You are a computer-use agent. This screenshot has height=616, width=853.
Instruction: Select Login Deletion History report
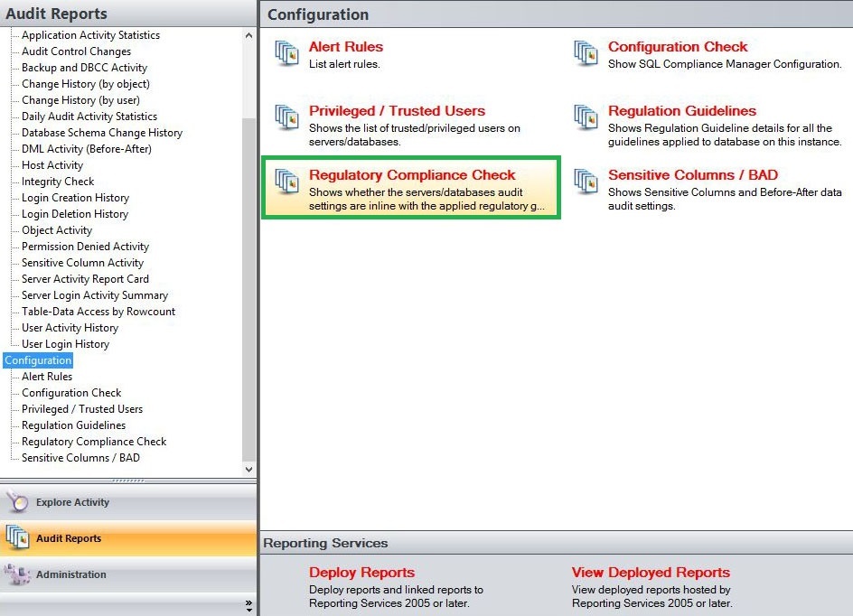tap(75, 214)
